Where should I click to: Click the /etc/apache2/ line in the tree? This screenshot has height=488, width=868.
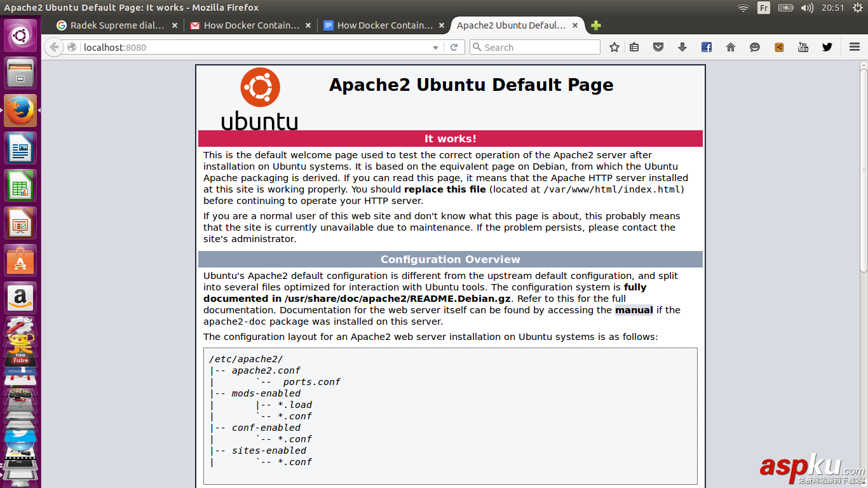tap(246, 359)
